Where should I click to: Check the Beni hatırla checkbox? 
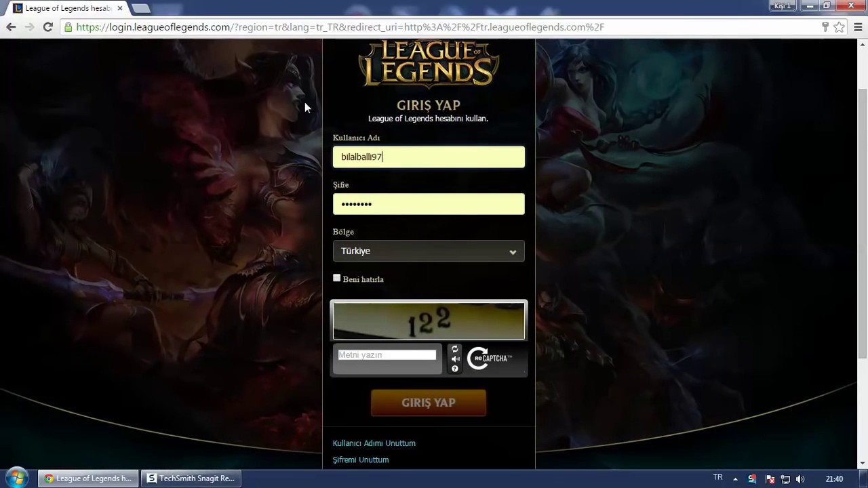coord(337,278)
